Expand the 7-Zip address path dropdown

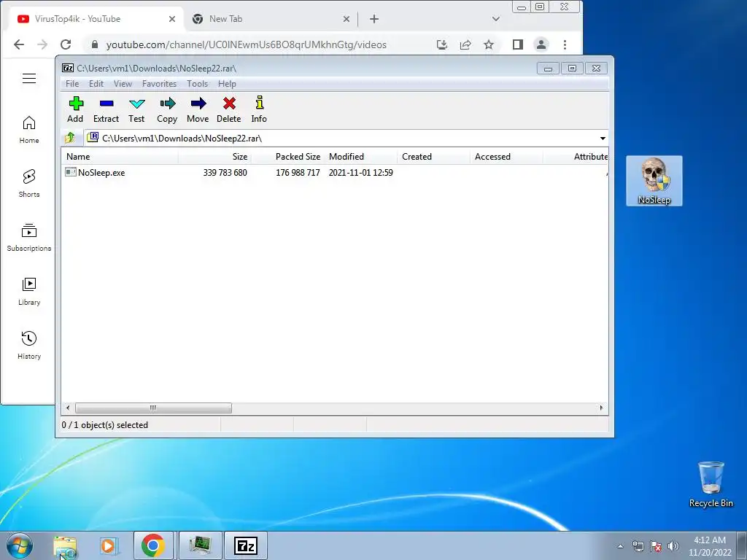[603, 139]
